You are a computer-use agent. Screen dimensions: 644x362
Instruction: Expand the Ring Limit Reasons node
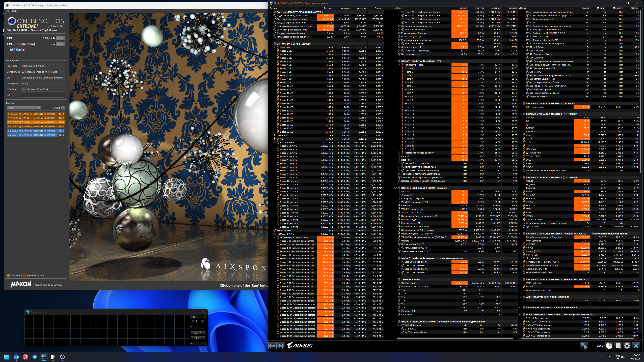point(523,96)
